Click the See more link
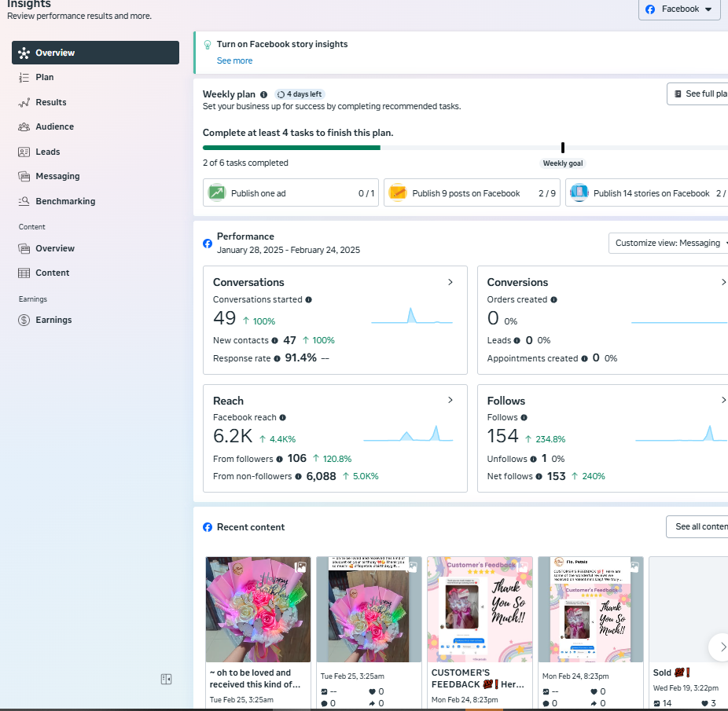 [234, 60]
